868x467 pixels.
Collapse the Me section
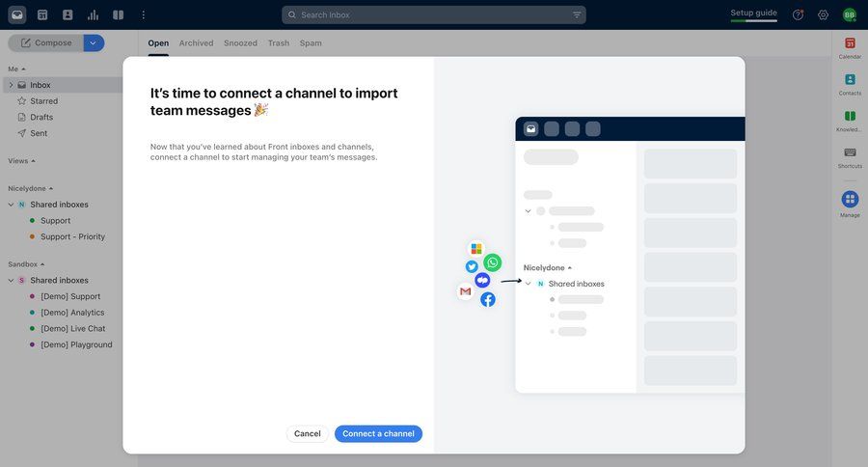(16, 69)
